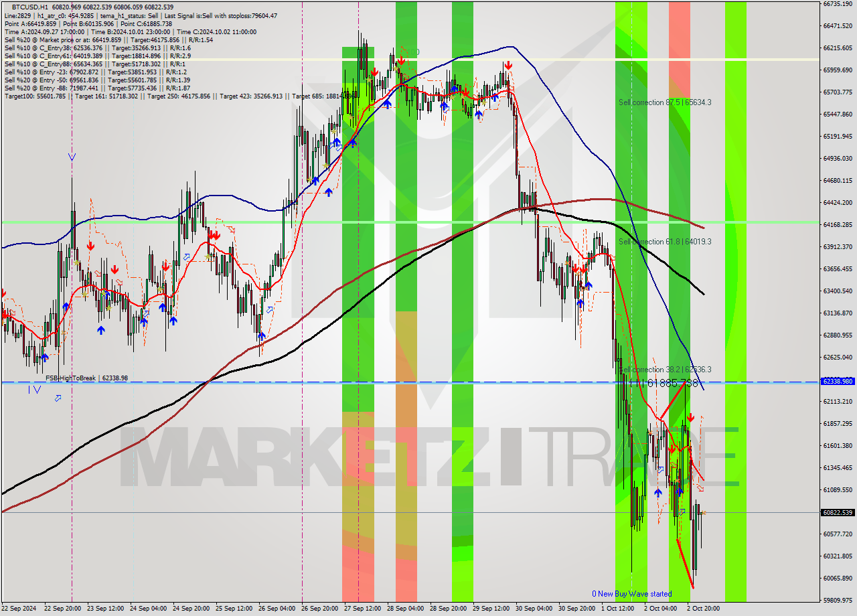The height and width of the screenshot is (616, 857).
Task: Select the 'Sell %20 @ Entry -50' line
Action: pyautogui.click(x=97, y=80)
